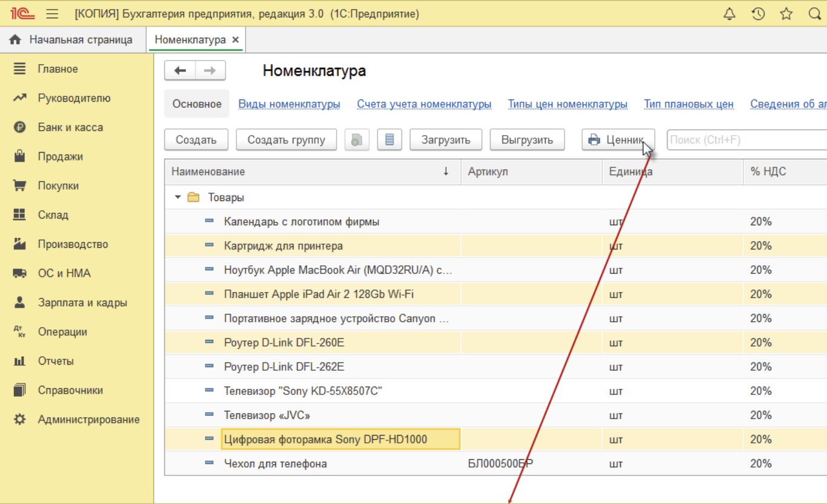Open favorites star icon
827x504 pixels.
click(786, 14)
